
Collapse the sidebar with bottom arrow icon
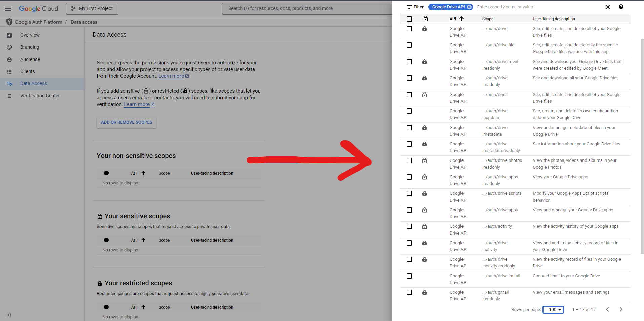[x=9, y=315]
